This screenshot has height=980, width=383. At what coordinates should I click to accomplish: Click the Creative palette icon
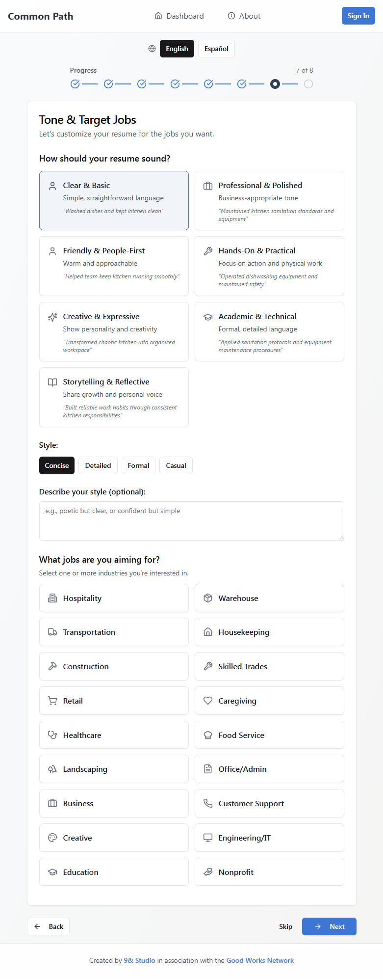pos(52,838)
